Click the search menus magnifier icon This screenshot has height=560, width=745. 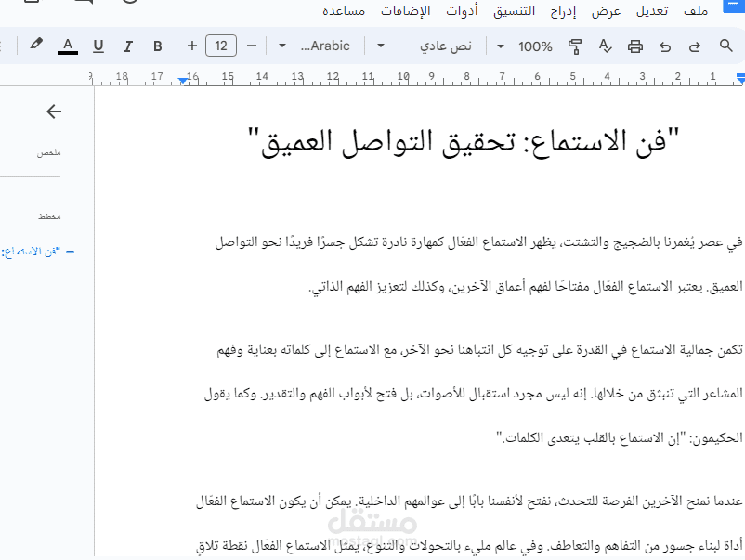coord(725,46)
